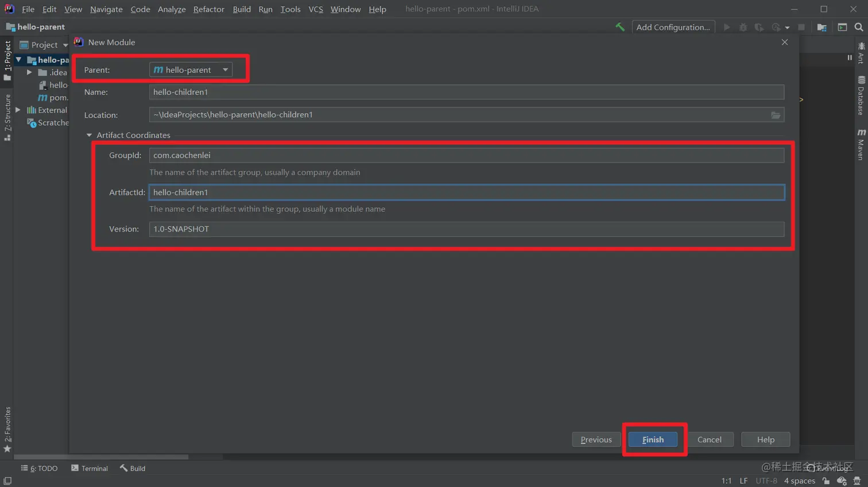
Task: Open the Refactor menu
Action: [x=209, y=9]
